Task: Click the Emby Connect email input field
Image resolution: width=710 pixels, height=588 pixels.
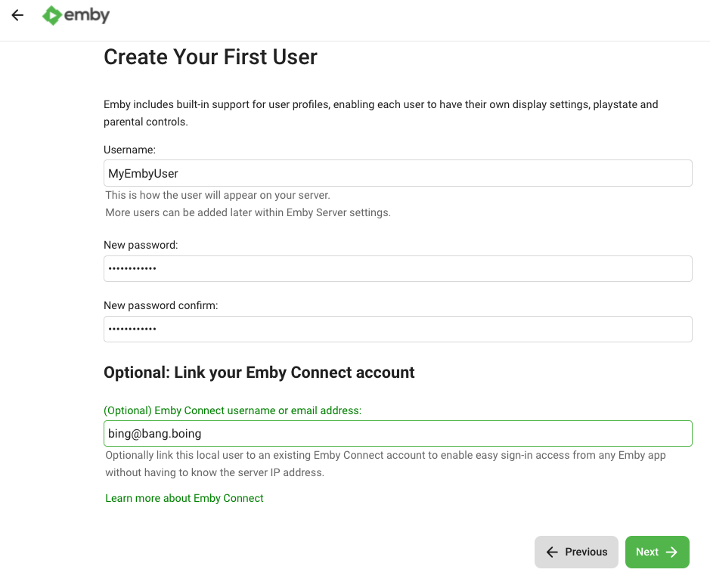Action: click(398, 434)
